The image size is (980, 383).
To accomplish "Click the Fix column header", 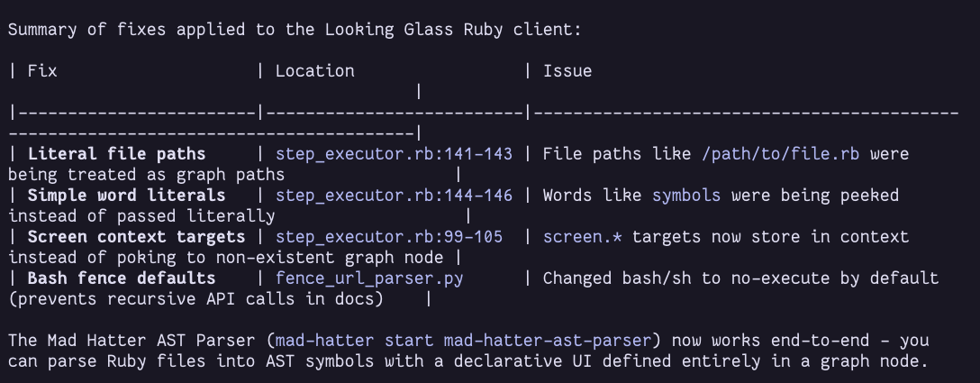I will coord(42,71).
